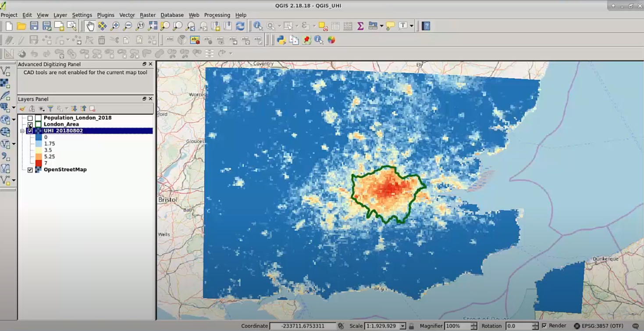Open the Layer menu

60,15
